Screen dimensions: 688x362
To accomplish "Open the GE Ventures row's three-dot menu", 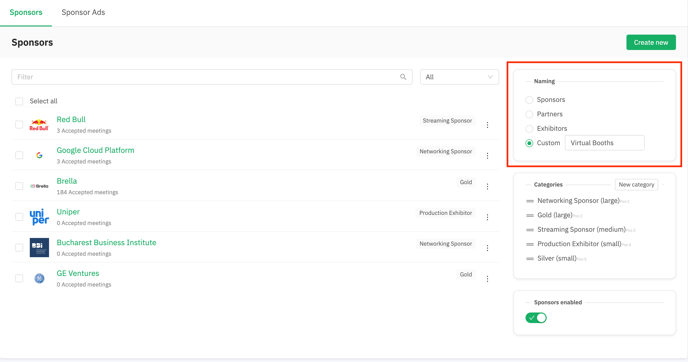I will [x=487, y=279].
